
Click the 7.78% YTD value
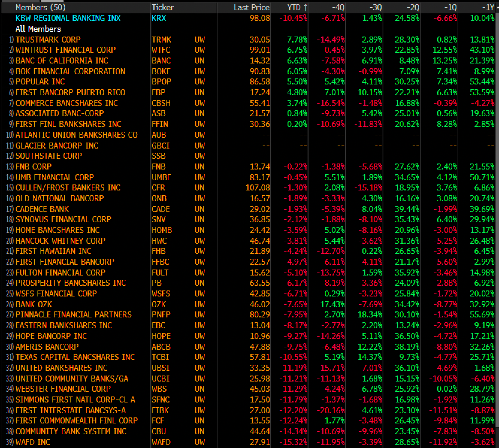[297, 40]
